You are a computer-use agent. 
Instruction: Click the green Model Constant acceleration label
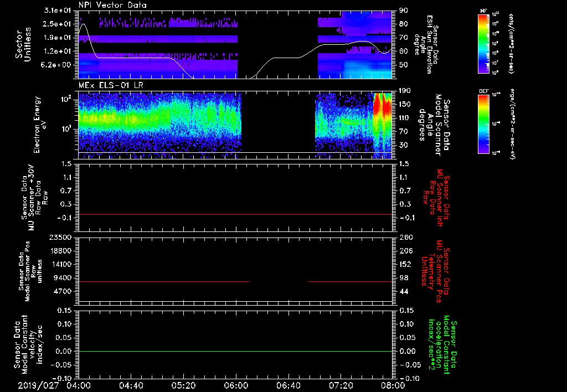(442, 344)
